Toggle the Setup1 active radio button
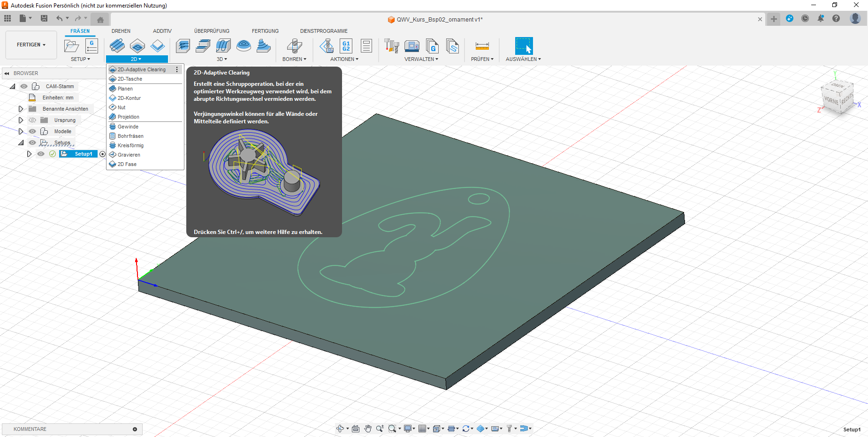The image size is (868, 437). tap(103, 154)
